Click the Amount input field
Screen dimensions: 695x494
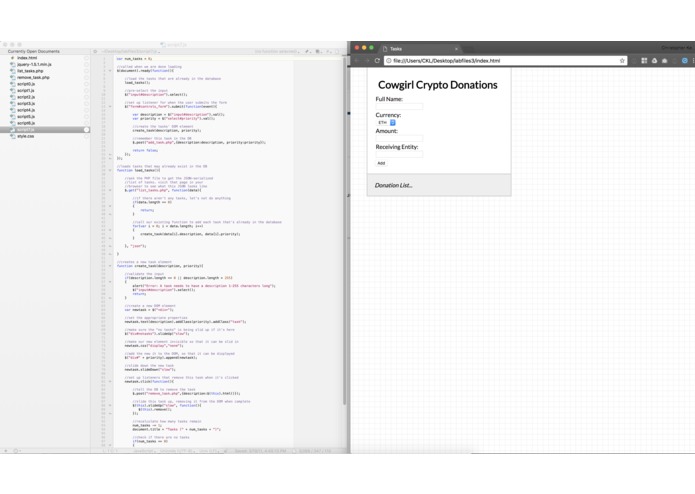pyautogui.click(x=399, y=138)
